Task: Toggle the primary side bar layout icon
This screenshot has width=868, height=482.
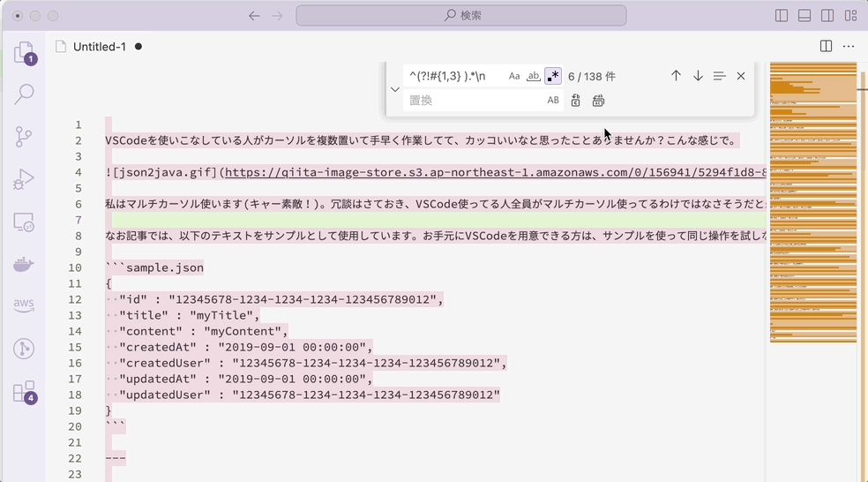Action: (x=782, y=16)
